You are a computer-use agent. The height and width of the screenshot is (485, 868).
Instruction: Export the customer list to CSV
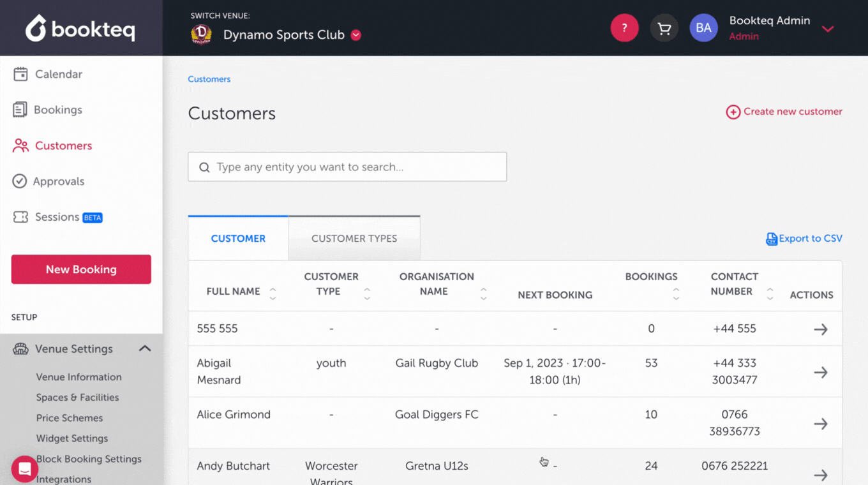point(804,239)
